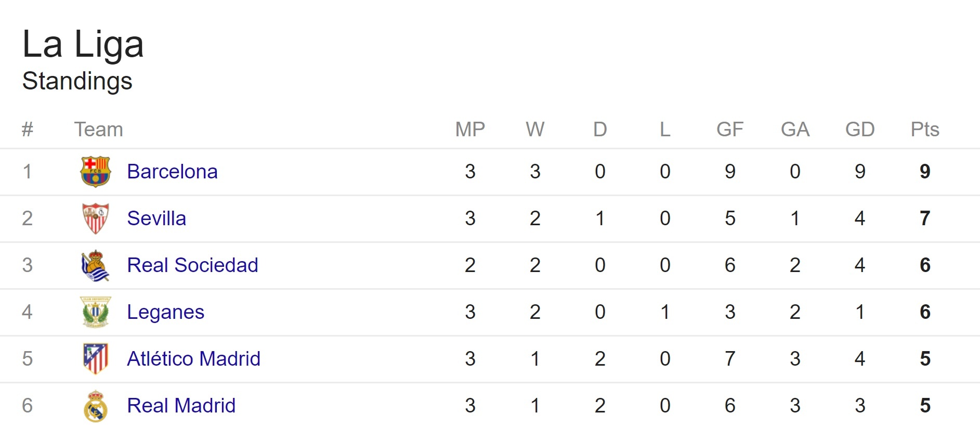Click the La Liga title heading
Image resolution: width=980 pixels, height=426 pixels.
(83, 44)
